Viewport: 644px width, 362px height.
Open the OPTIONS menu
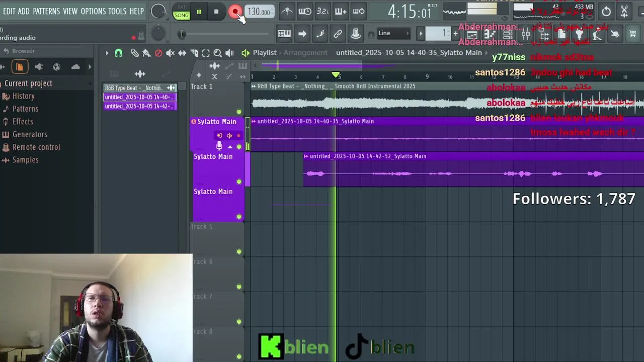pyautogui.click(x=93, y=11)
